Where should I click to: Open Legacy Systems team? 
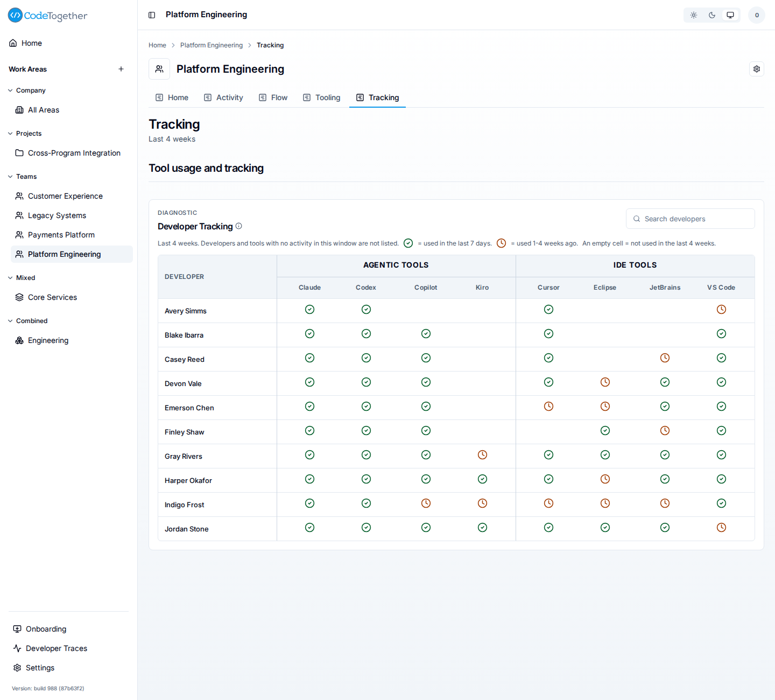point(72,215)
